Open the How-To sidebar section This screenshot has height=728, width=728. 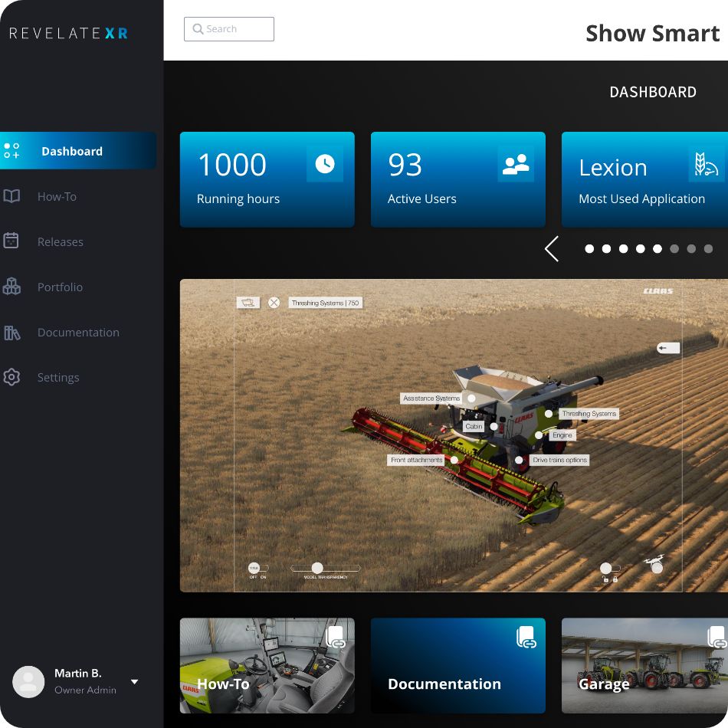click(57, 196)
